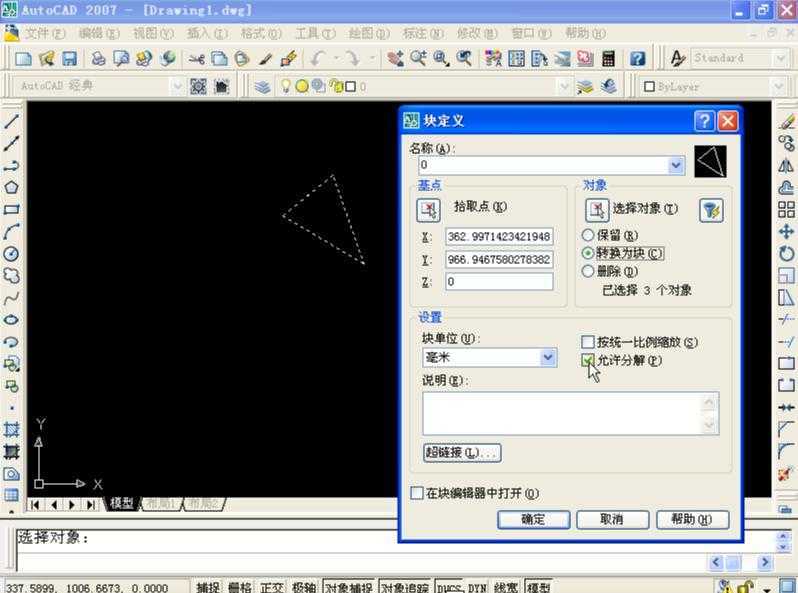Select the Line tool in draw toolbar
The width and height of the screenshot is (798, 593).
[11, 121]
